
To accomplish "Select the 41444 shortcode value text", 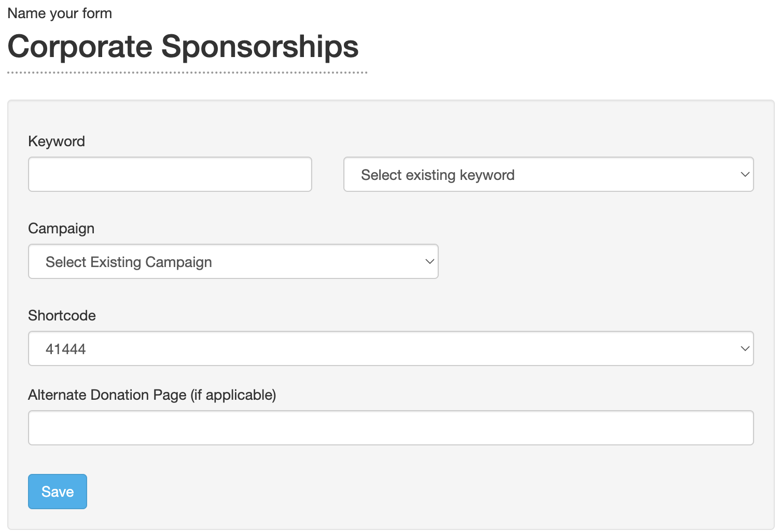I will click(x=65, y=349).
